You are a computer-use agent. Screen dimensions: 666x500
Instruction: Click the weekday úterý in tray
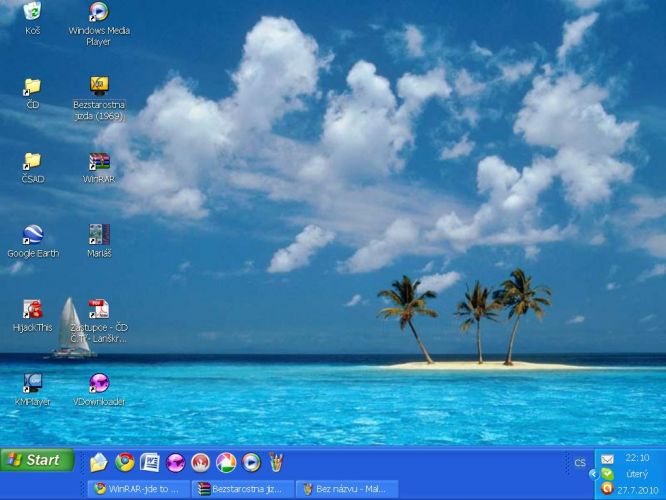click(637, 474)
